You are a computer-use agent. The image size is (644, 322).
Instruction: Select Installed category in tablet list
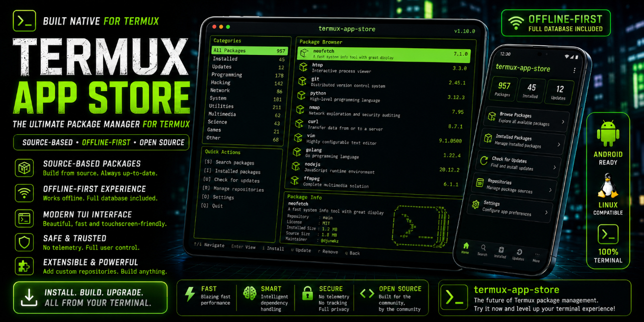pos(249,59)
